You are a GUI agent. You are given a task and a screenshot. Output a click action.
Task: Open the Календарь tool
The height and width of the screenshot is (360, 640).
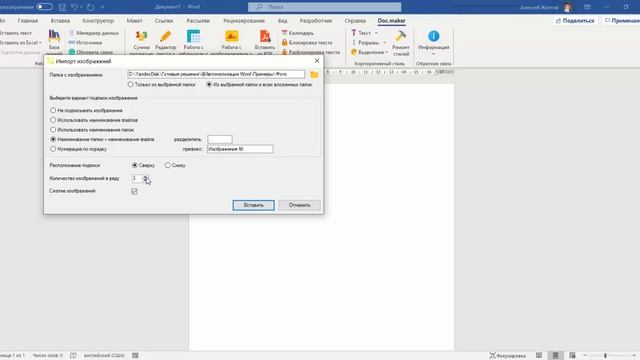point(298,33)
